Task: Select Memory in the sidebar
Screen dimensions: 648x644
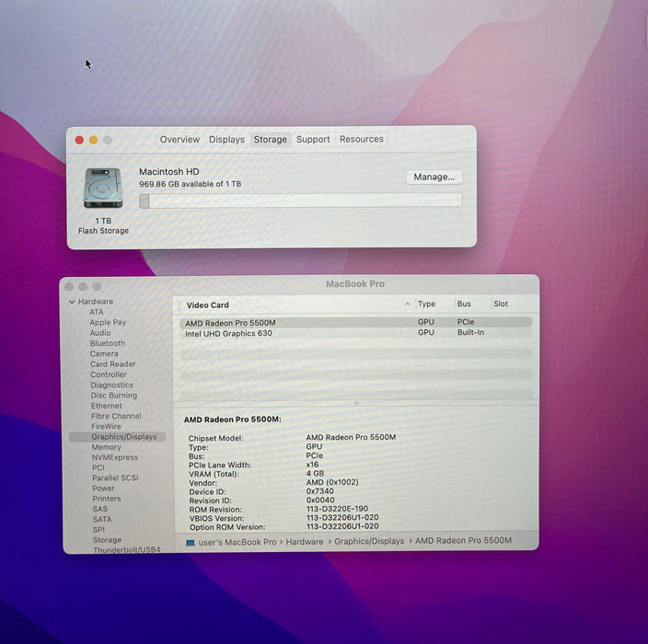Action: click(x=106, y=447)
